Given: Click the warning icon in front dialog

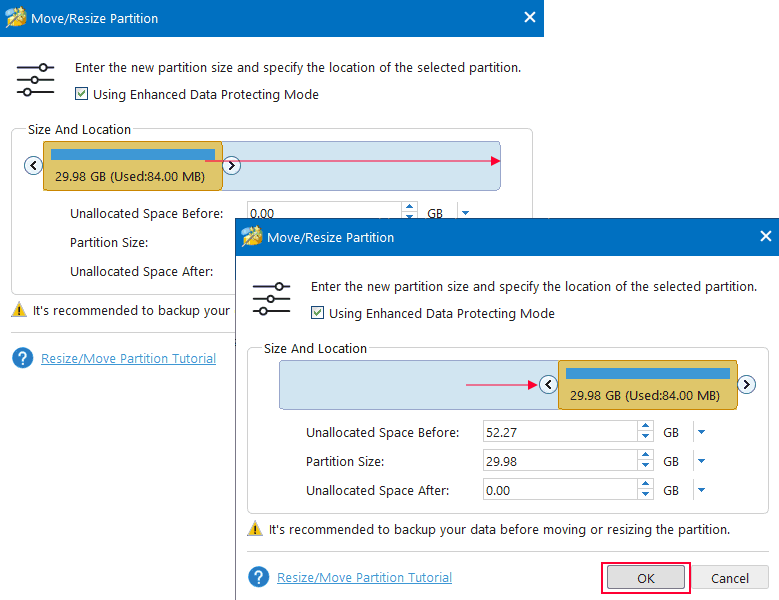Looking at the screenshot, I should click(x=255, y=529).
